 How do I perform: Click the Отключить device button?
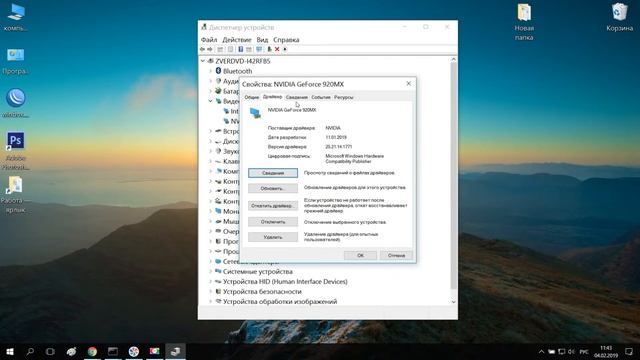point(273,222)
